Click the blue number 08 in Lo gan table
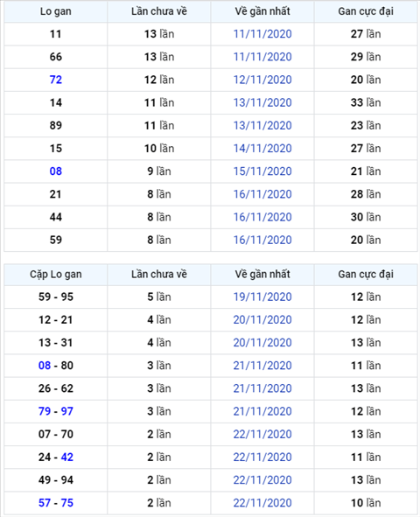Image resolution: width=420 pixels, height=517 pixels. point(56,171)
